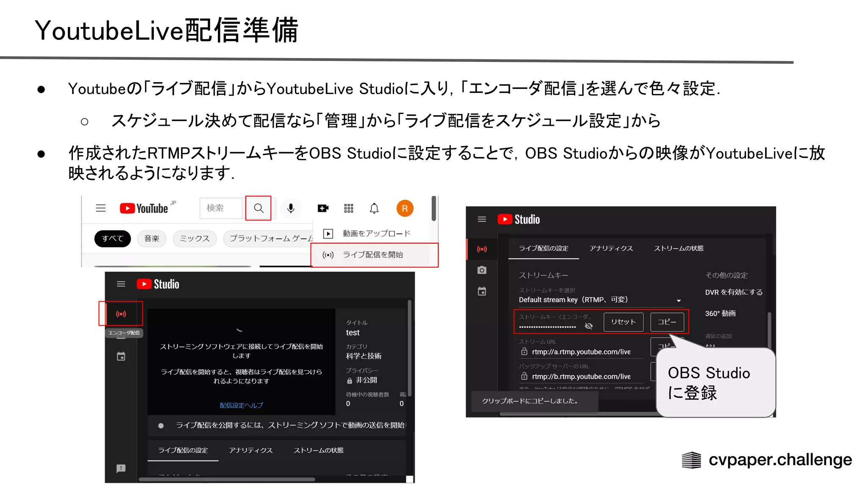Click the YouTube search field
Image resolution: width=868 pixels, height=488 pixels.
(x=221, y=208)
